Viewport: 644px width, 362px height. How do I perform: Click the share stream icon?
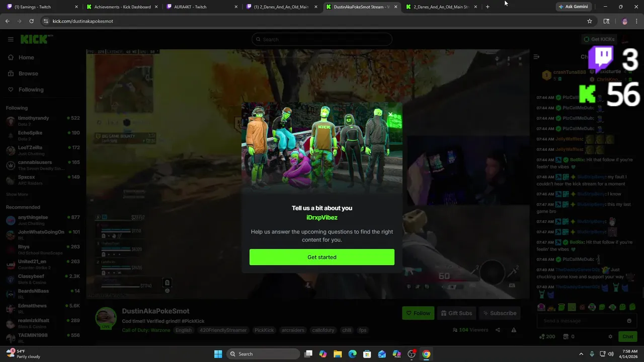(x=498, y=330)
